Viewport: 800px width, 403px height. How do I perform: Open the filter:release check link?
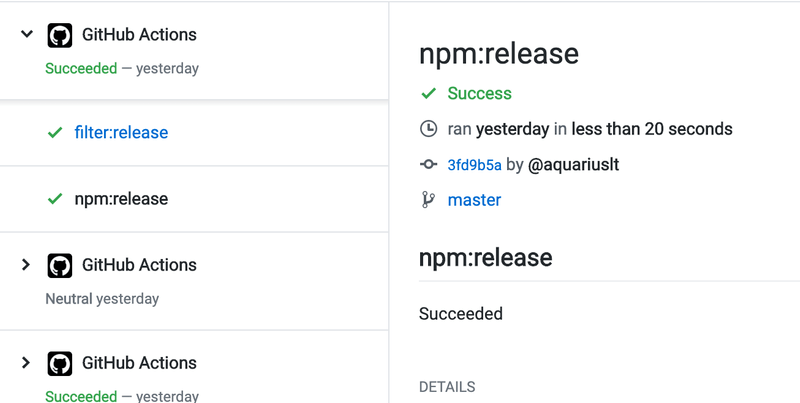click(121, 133)
